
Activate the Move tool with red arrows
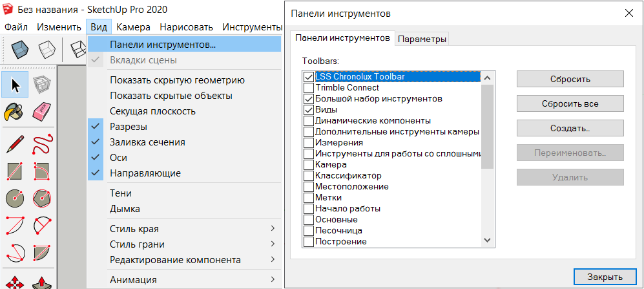[x=16, y=282]
